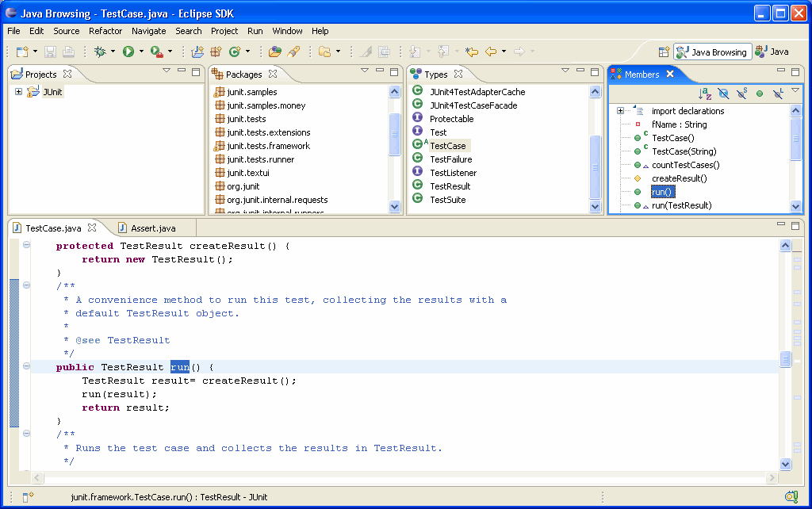Click the New wizard toolbar icon
812x509 pixels.
[22, 52]
